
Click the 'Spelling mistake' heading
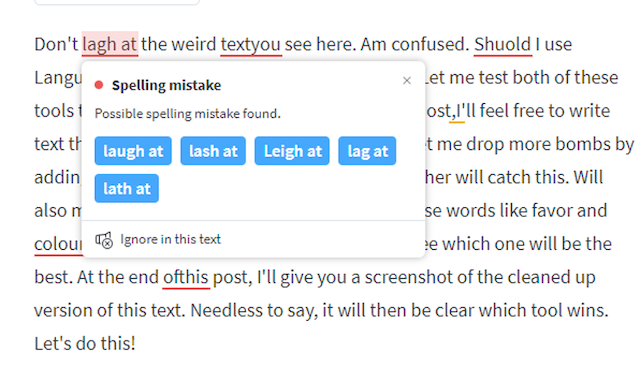(x=167, y=85)
